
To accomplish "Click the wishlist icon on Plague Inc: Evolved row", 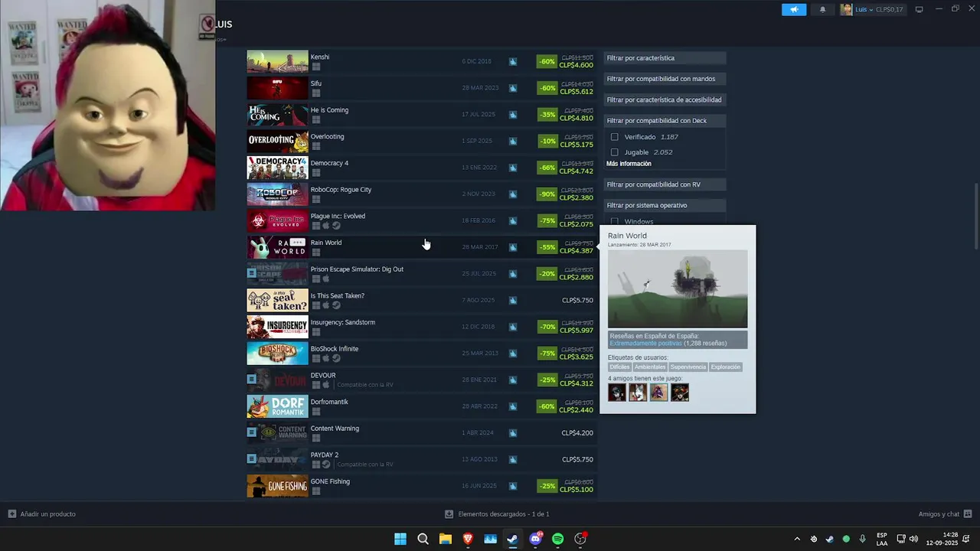I will pyautogui.click(x=513, y=220).
